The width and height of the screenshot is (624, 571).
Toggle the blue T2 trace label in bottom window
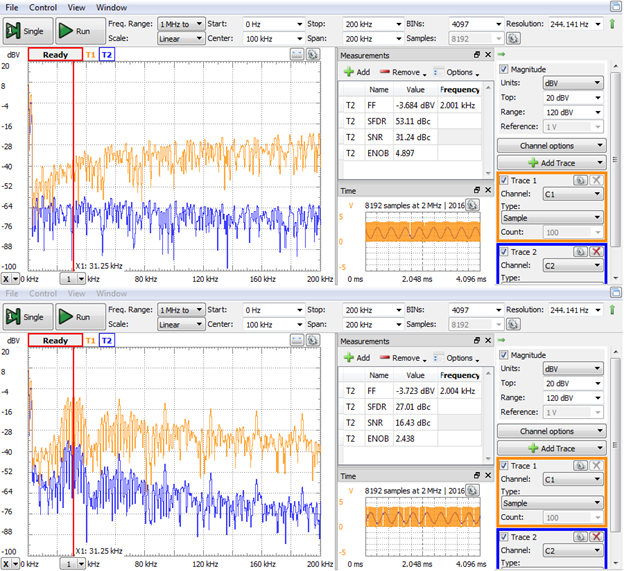coord(107,340)
